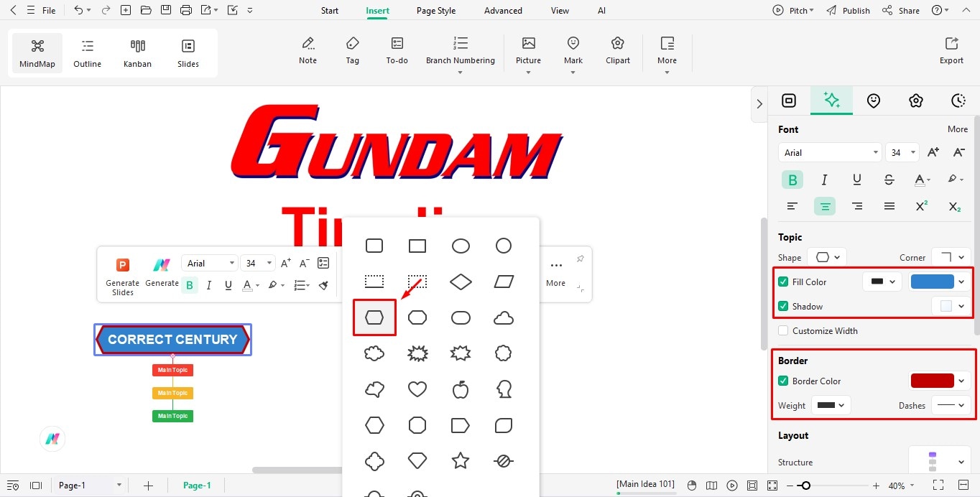
Task: Apply superscript formatting
Action: [922, 206]
